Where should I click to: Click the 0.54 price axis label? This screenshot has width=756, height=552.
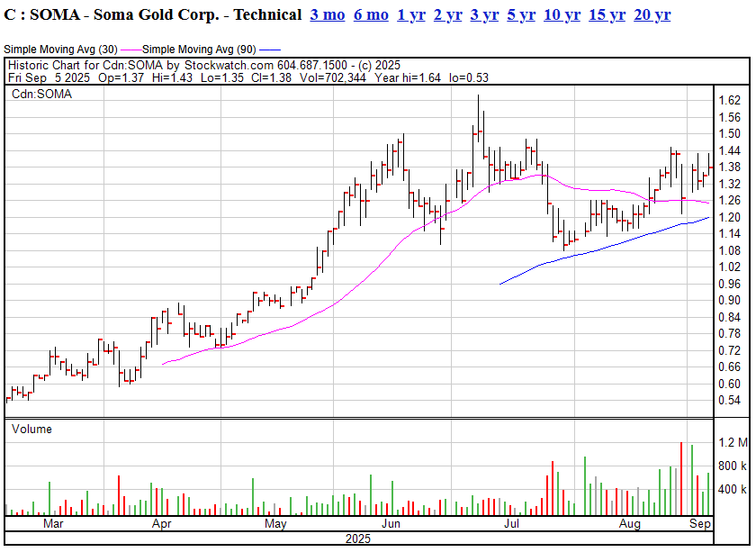(x=730, y=400)
